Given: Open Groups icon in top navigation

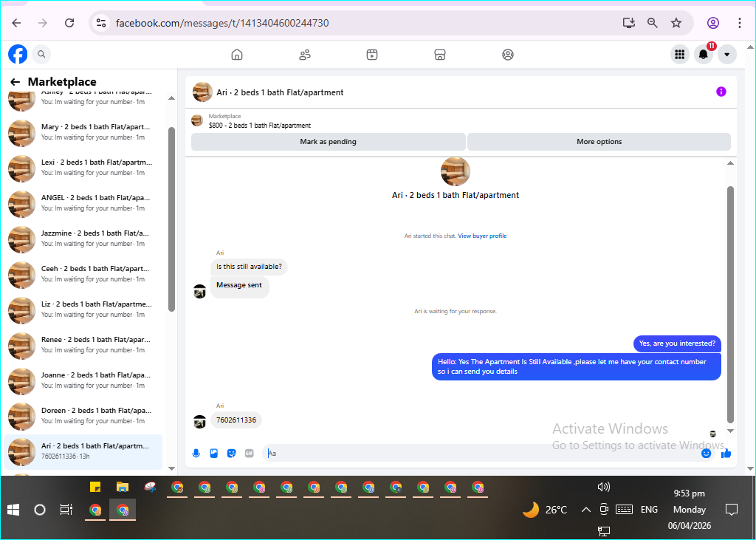Looking at the screenshot, I should tap(508, 55).
